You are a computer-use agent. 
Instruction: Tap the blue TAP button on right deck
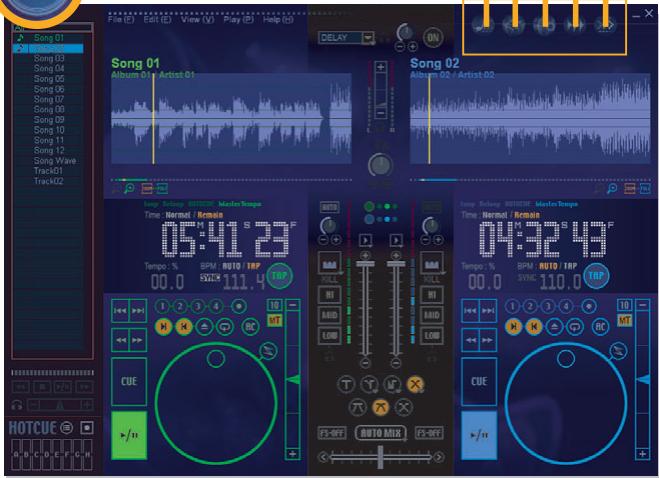tap(596, 276)
